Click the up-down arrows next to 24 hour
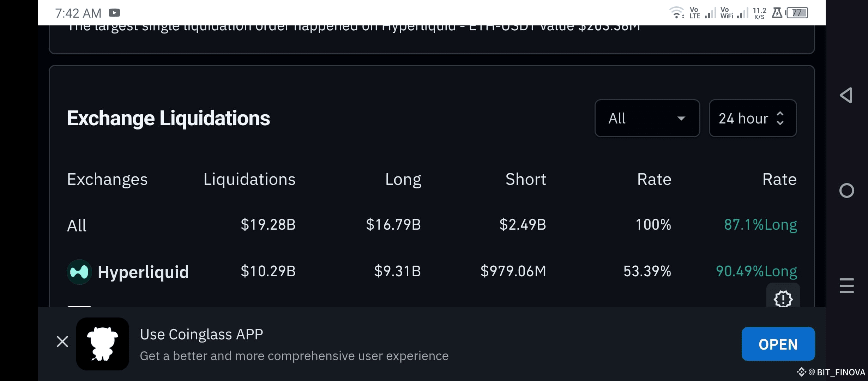The height and width of the screenshot is (381, 868). tap(780, 118)
